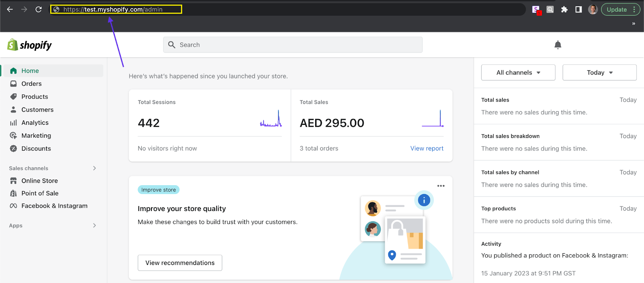Open the Extensions puzzle icon
Viewport: 644px width, 283px height.
pyautogui.click(x=564, y=9)
